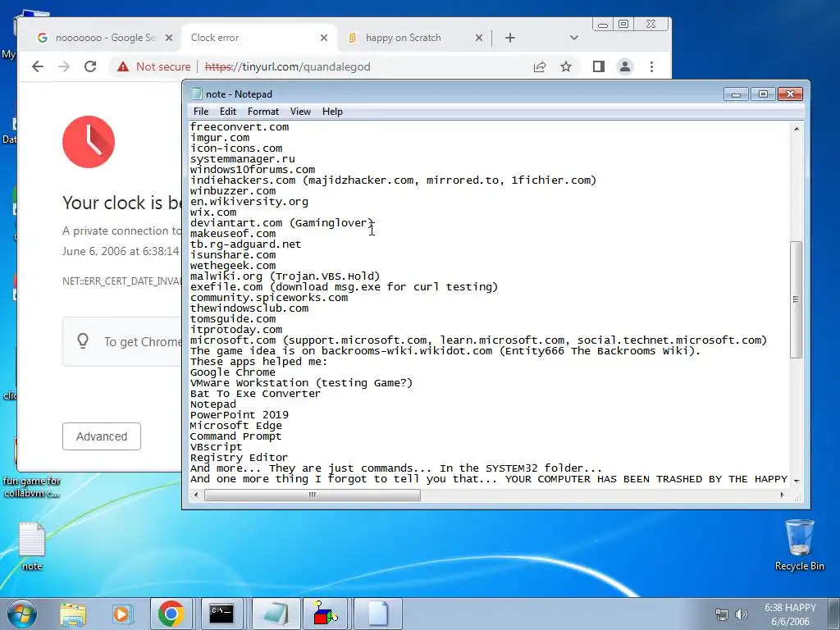Minimize the Chrome window
This screenshot has width=840, height=630.
[x=603, y=24]
